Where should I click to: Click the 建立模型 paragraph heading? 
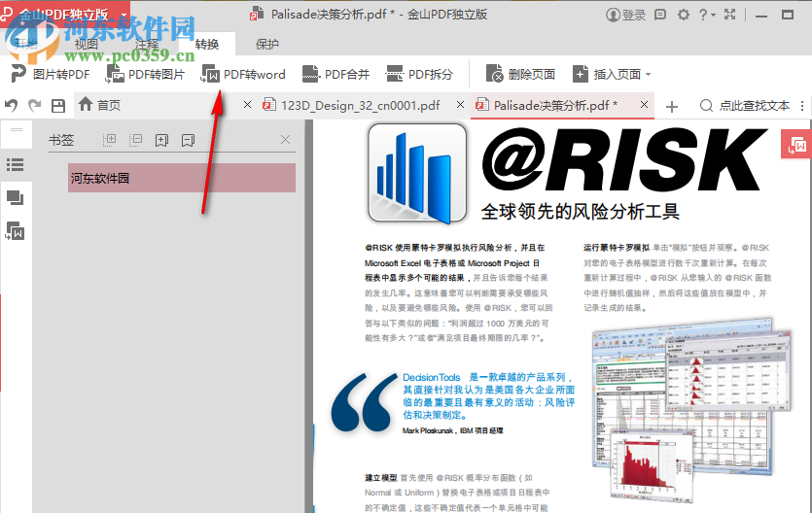coord(380,478)
